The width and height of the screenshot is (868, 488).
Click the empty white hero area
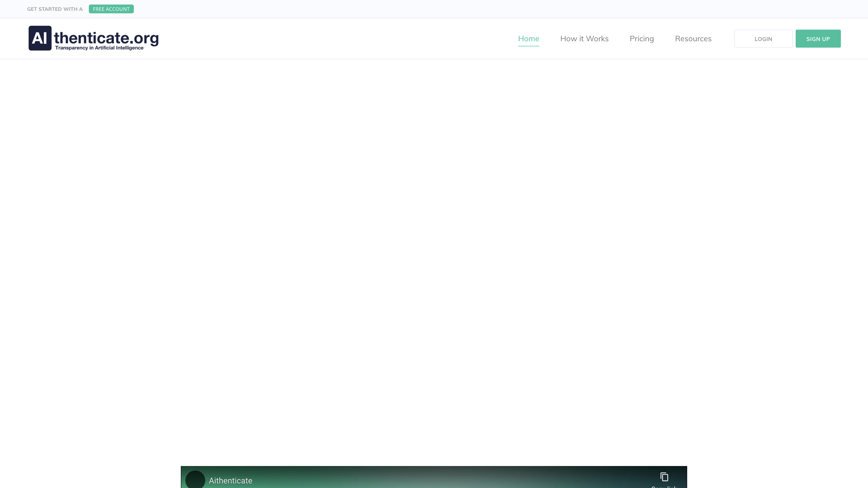[434, 256]
